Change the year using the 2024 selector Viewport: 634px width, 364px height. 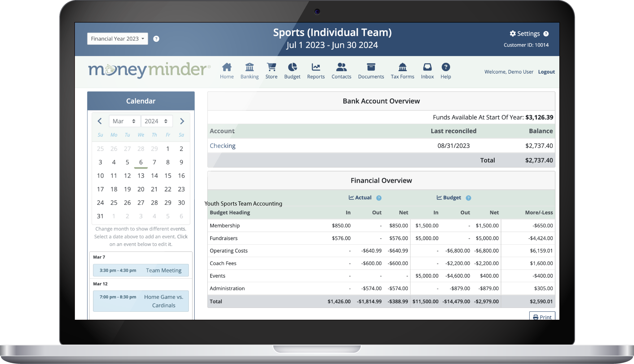(x=157, y=121)
